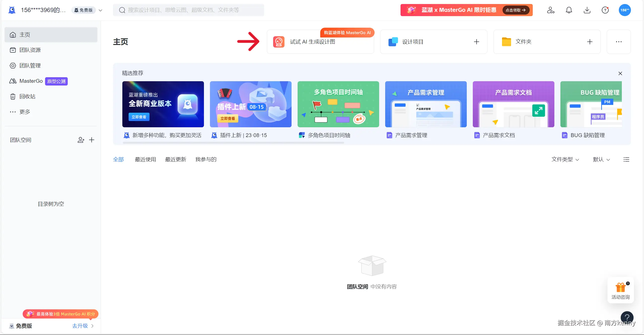Click the invite members icon in top bar

tap(551, 10)
